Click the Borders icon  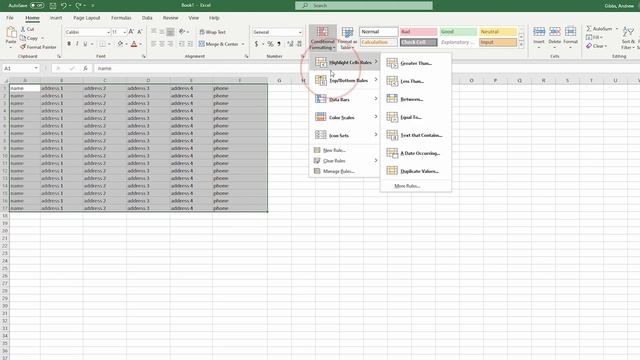coord(102,44)
